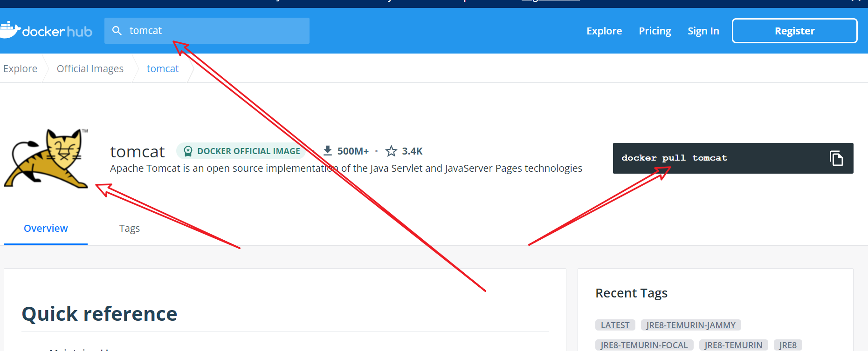The image size is (868, 351).
Task: Click the Docker Hub logo
Action: [x=46, y=31]
